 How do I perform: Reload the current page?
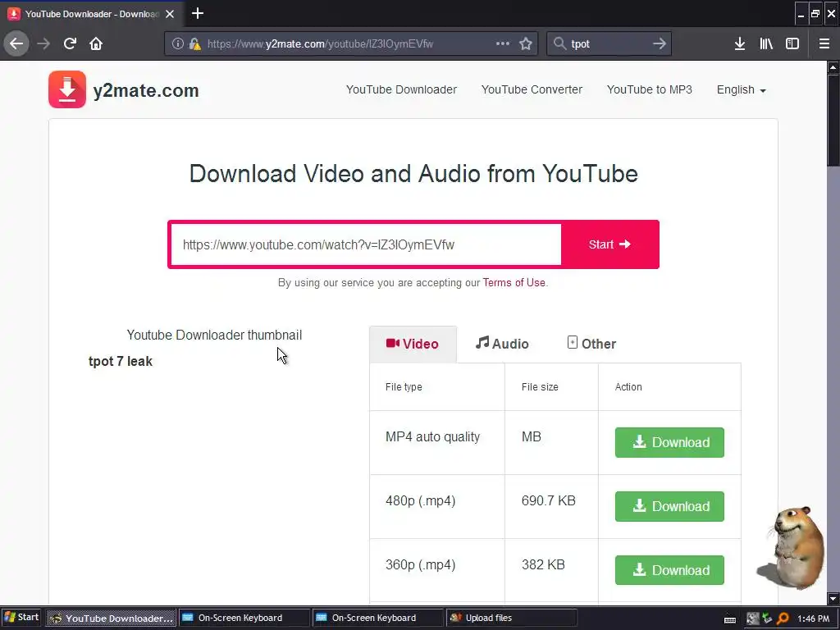[x=70, y=43]
